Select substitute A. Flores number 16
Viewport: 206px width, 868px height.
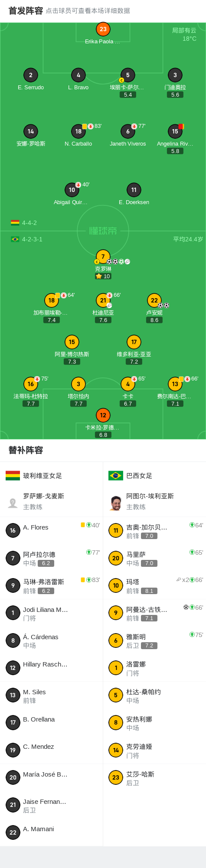click(51, 530)
